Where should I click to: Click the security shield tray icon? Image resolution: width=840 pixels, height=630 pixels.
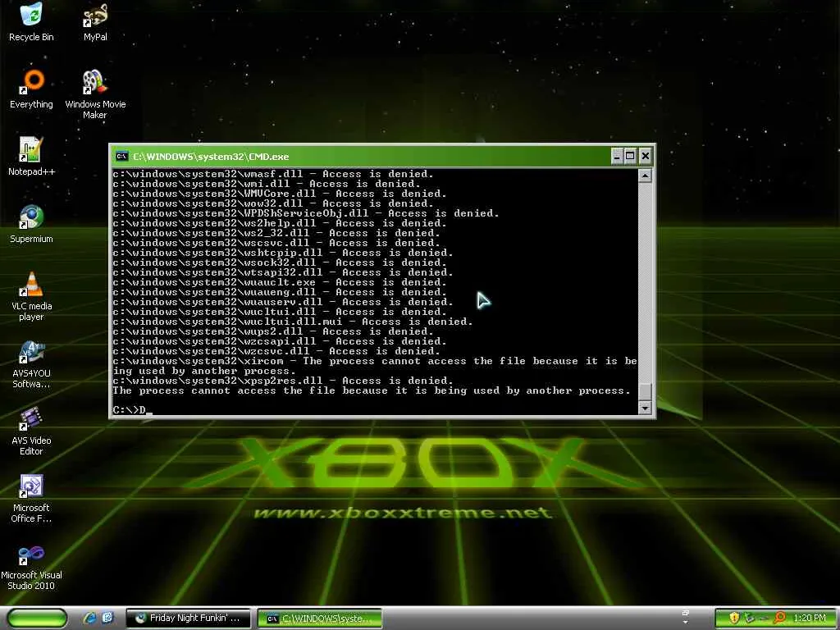[734, 619]
